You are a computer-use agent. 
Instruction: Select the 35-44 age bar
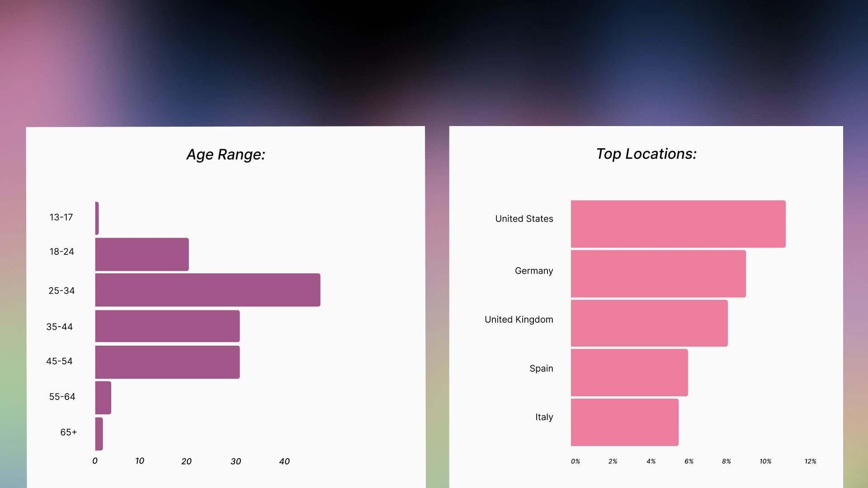point(167,326)
